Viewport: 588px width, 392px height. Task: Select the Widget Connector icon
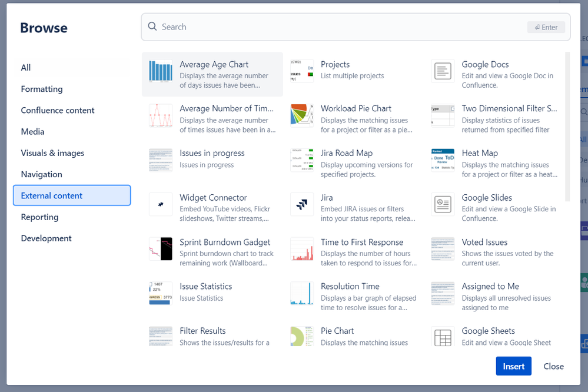tap(161, 204)
